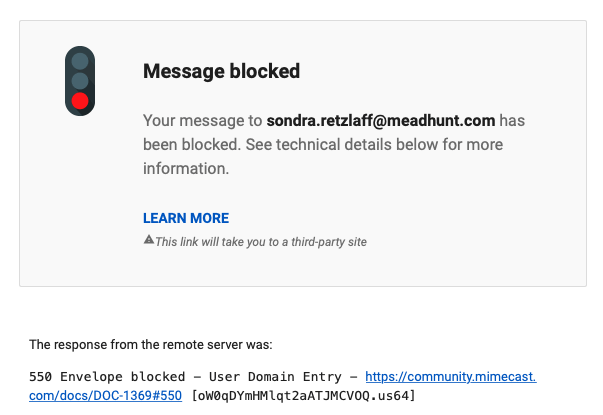
Task: Open the https://community.mimecast. link line
Action: 451,376
